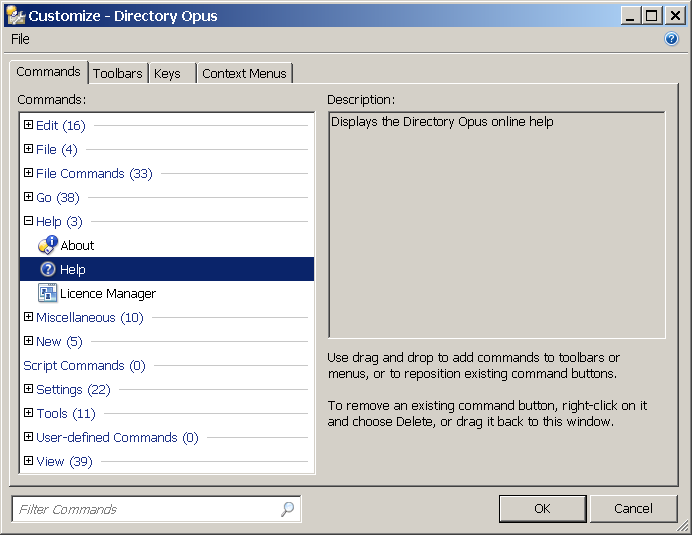Viewport: 692px width, 535px height.
Task: Click the Miscellaneous (10) label
Action: (90, 317)
